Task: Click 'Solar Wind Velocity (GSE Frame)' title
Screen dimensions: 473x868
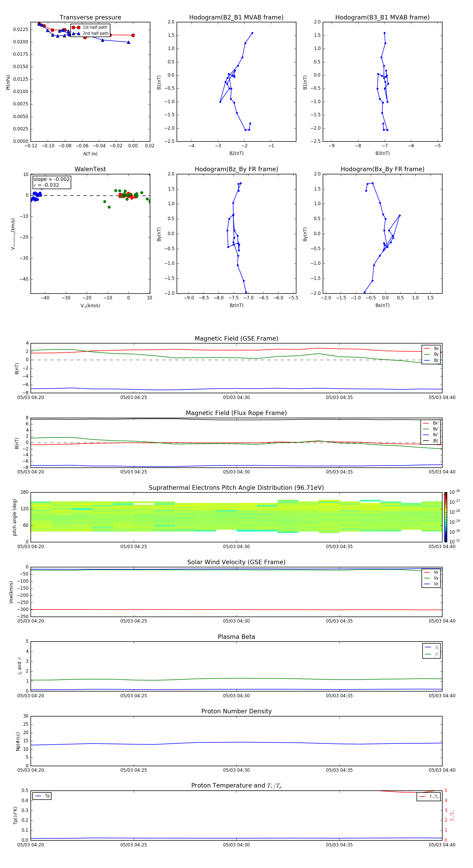Action: click(236, 562)
